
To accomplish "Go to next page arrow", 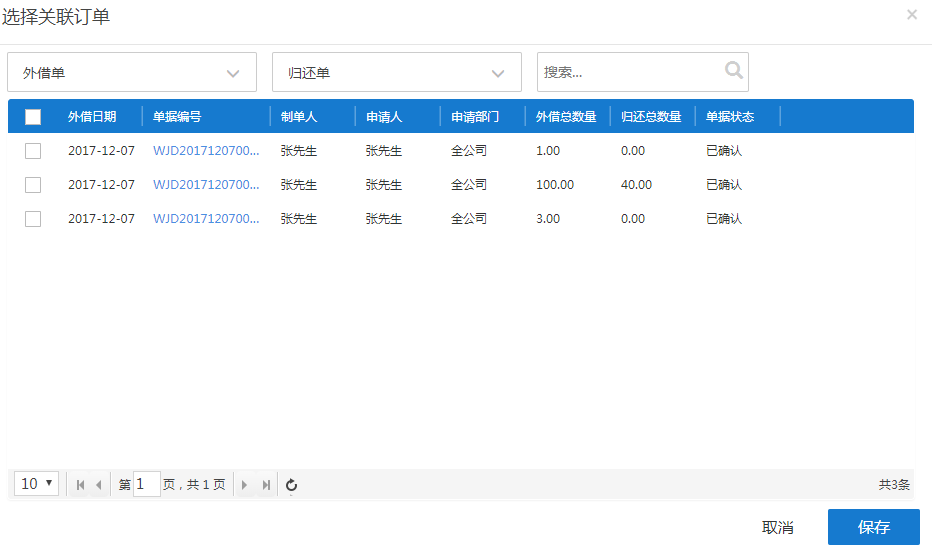I will point(245,485).
